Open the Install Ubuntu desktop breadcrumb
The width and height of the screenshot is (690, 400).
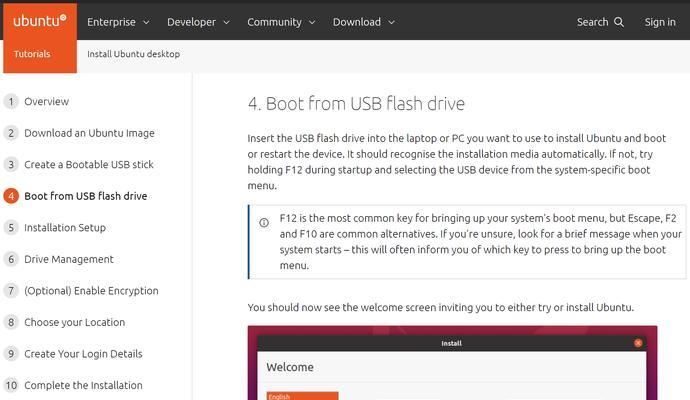pyautogui.click(x=133, y=54)
